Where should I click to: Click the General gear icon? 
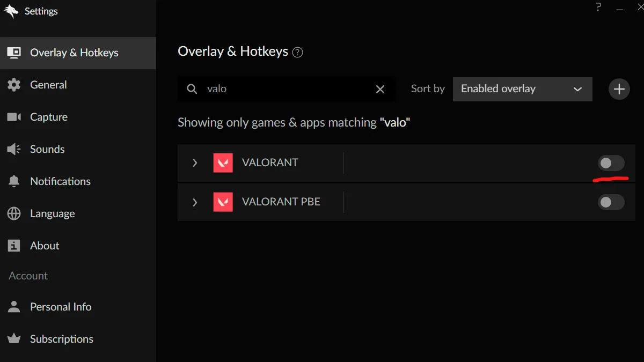(x=14, y=85)
